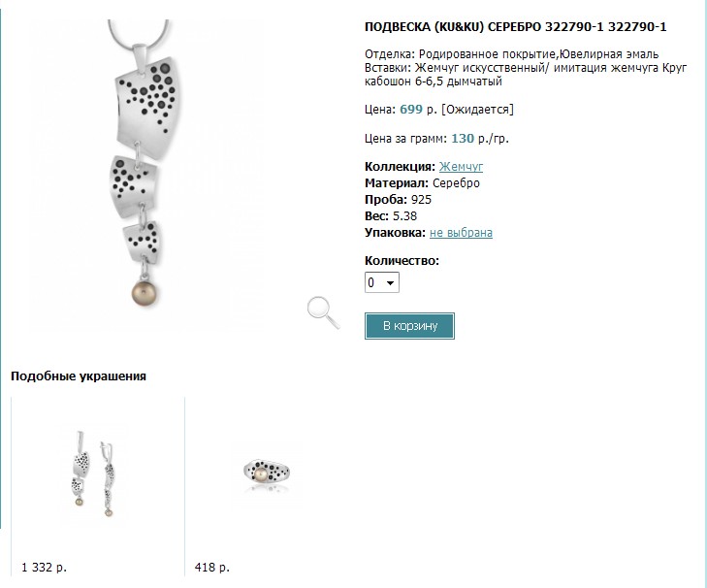This screenshot has height=588, width=707.
Task: Click the 'Проба: 925' detail line
Action: point(398,200)
